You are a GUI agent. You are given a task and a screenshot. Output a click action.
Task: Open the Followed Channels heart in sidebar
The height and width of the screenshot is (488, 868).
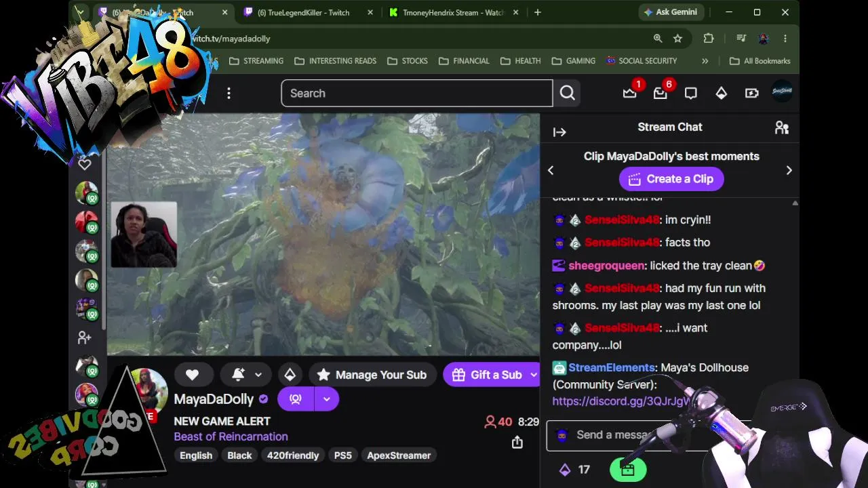pos(85,164)
